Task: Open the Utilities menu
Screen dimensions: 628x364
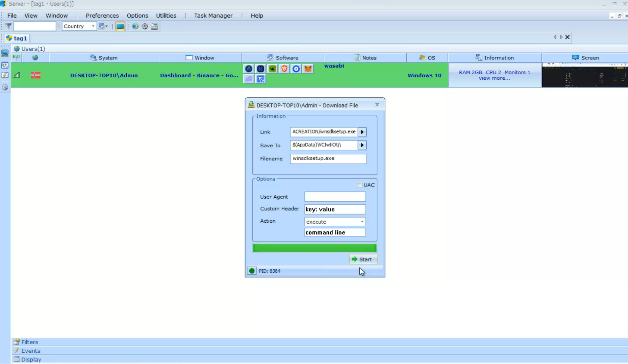Action: click(166, 16)
